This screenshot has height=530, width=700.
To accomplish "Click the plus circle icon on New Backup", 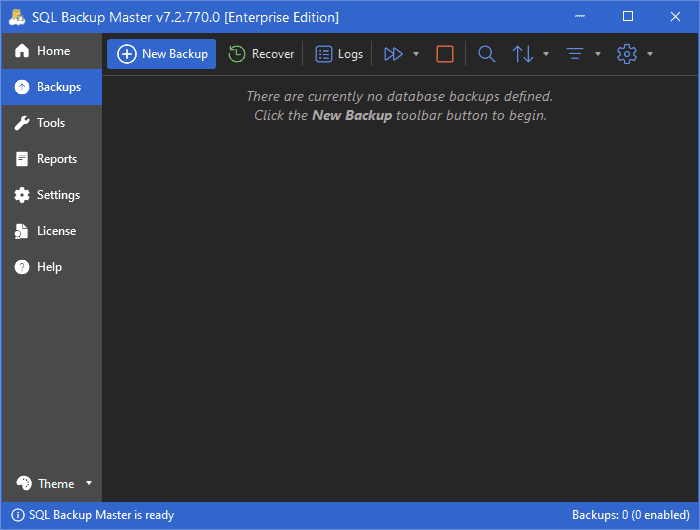I will pos(127,54).
